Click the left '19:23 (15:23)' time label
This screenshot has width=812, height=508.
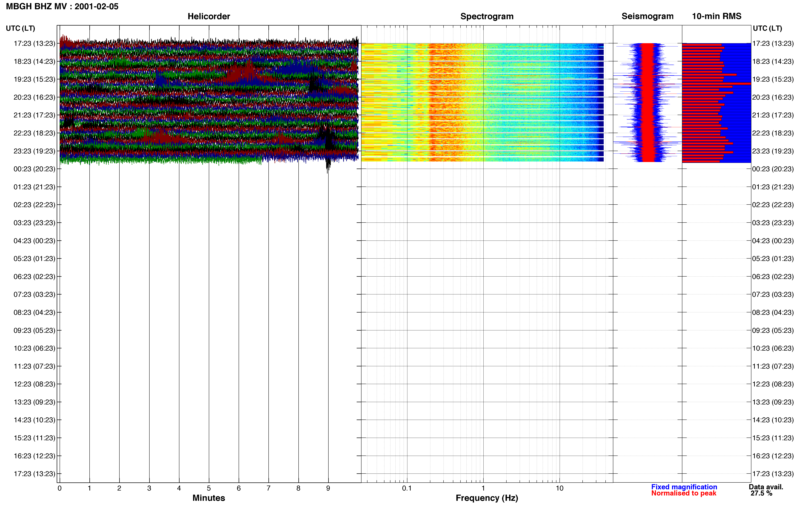coord(34,79)
